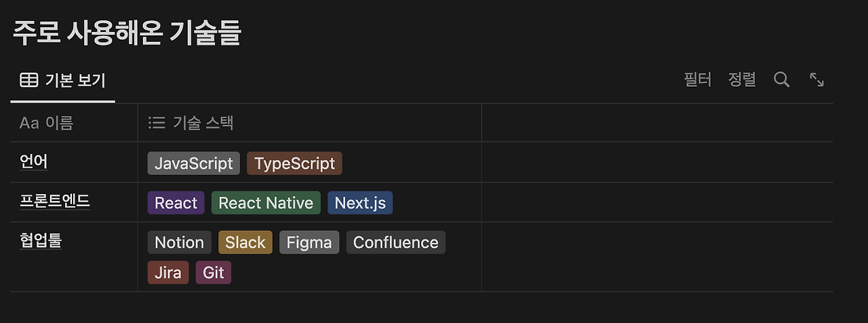
Task: Click the expand full-page arrows icon
Action: click(x=817, y=80)
